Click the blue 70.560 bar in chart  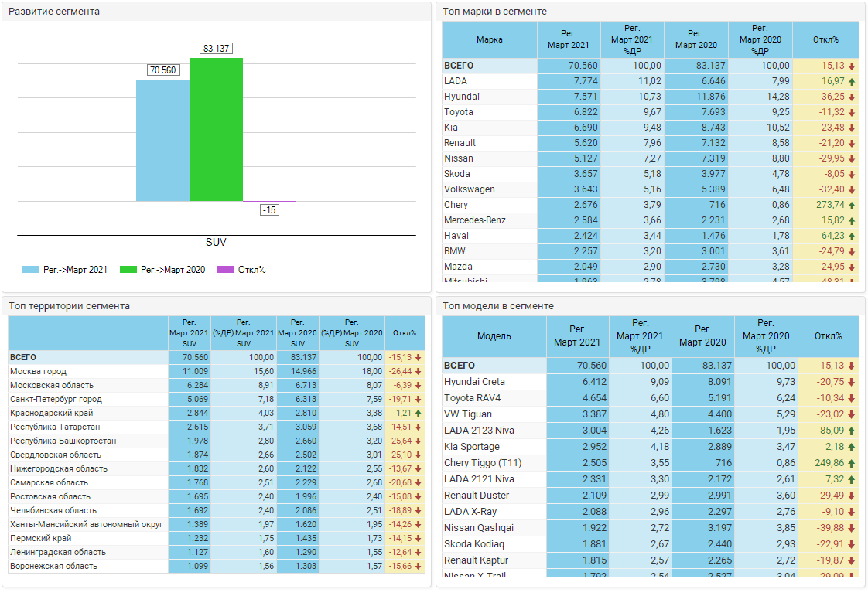tap(162, 140)
